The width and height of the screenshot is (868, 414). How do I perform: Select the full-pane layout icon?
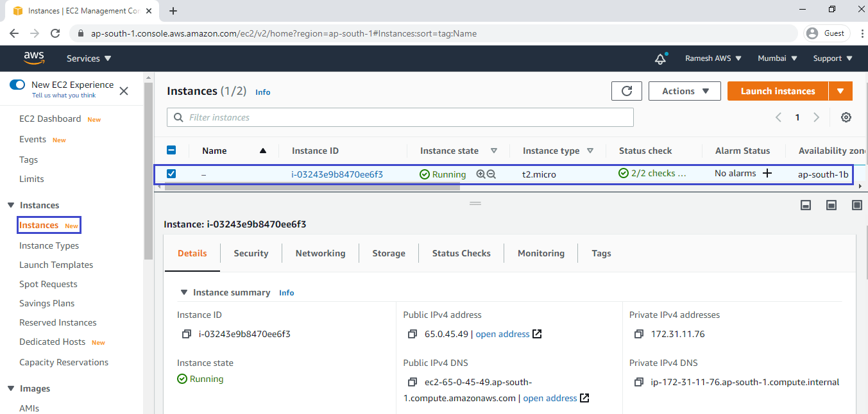pos(857,205)
